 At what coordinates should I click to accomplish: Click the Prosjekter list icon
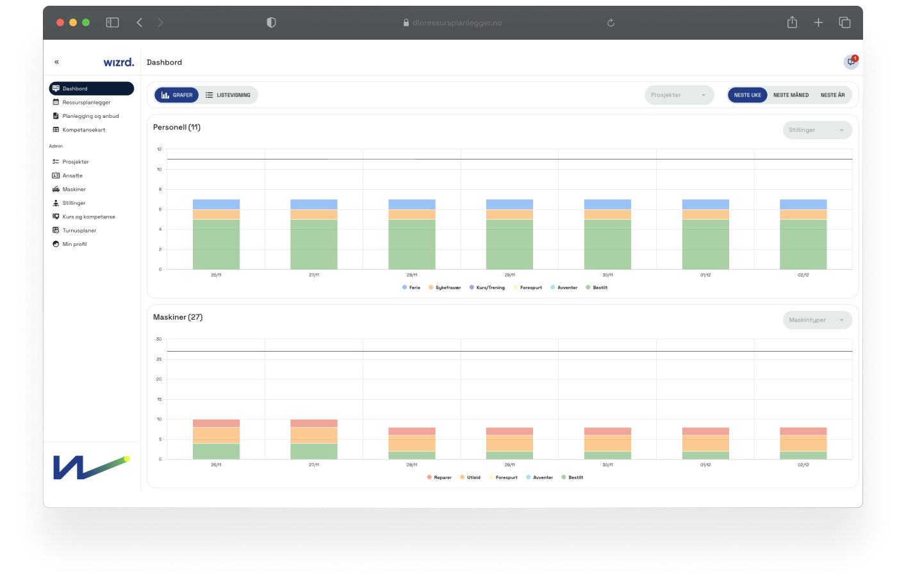click(56, 162)
